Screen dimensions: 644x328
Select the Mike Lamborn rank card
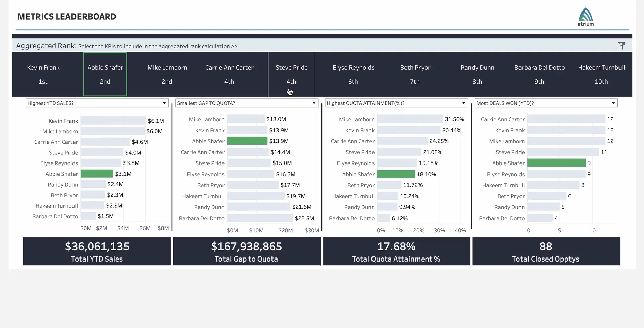coord(167,74)
